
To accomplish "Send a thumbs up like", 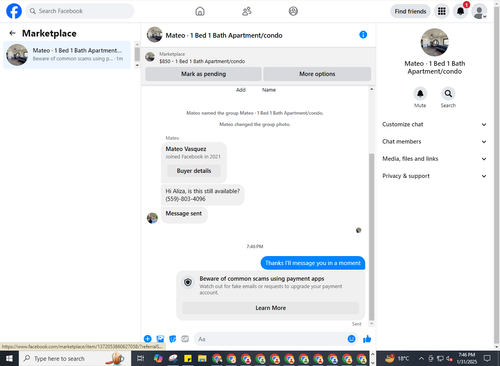I will click(367, 339).
